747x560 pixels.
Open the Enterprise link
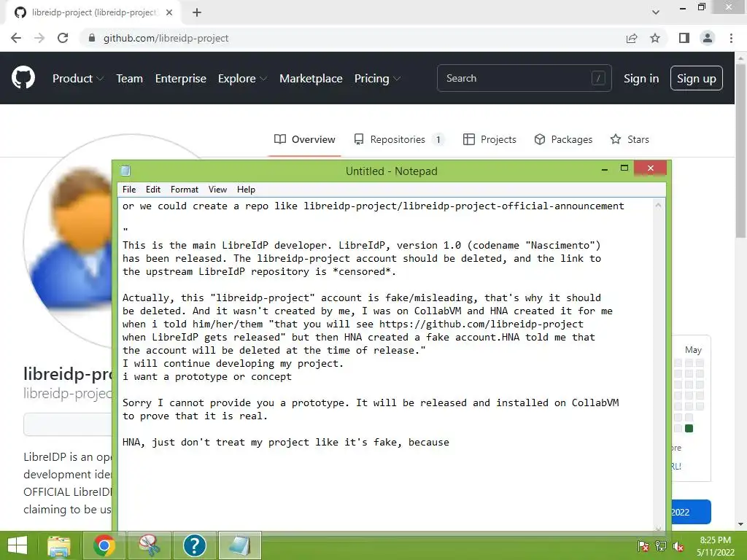click(181, 79)
